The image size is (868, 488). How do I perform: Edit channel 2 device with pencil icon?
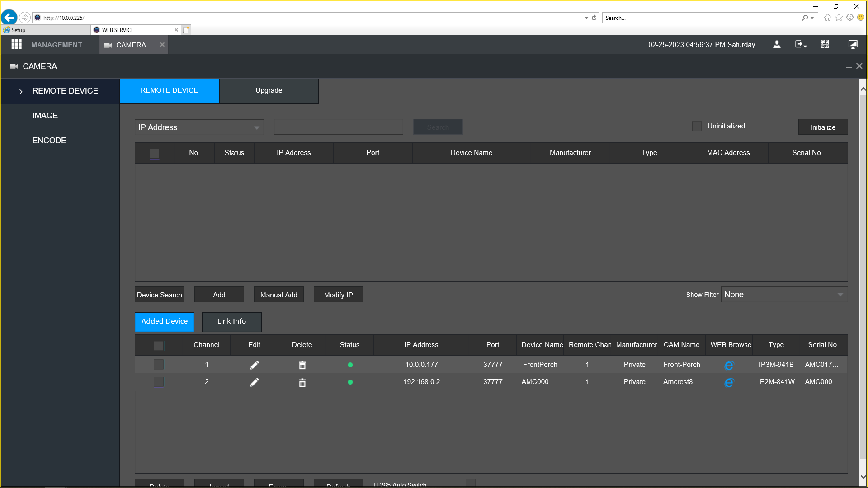coord(255,382)
